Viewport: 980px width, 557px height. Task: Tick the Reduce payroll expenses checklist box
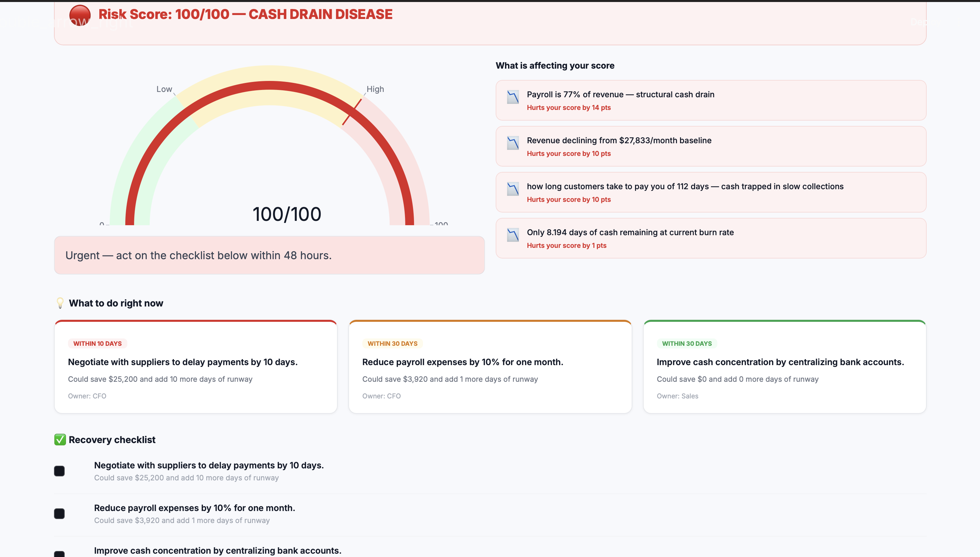click(59, 513)
